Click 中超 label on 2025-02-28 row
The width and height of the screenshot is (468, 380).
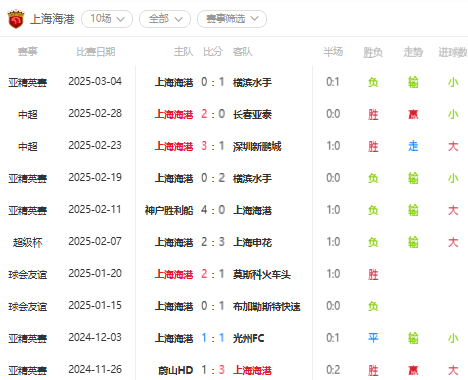[28, 114]
